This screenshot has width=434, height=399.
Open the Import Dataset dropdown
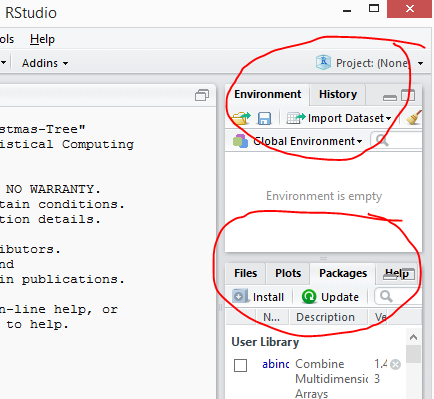pos(339,118)
